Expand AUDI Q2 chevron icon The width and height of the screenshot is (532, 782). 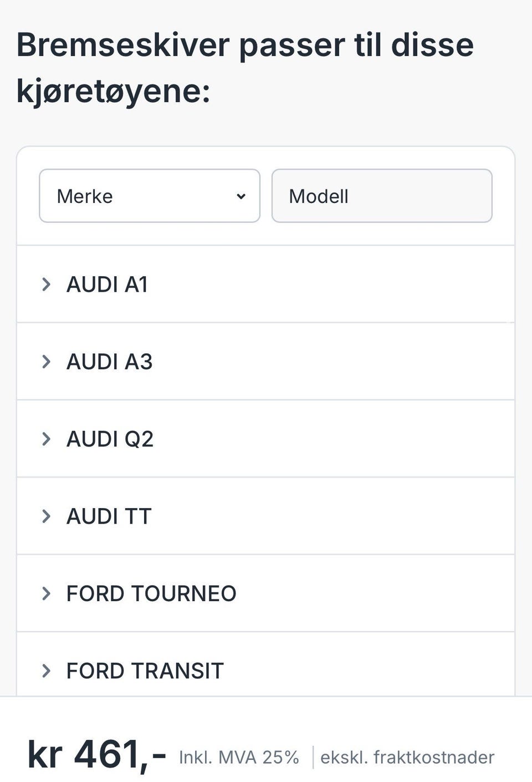click(47, 439)
